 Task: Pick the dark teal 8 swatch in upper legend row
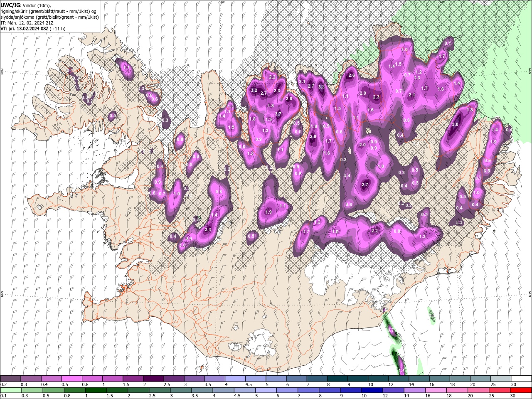[337, 379]
